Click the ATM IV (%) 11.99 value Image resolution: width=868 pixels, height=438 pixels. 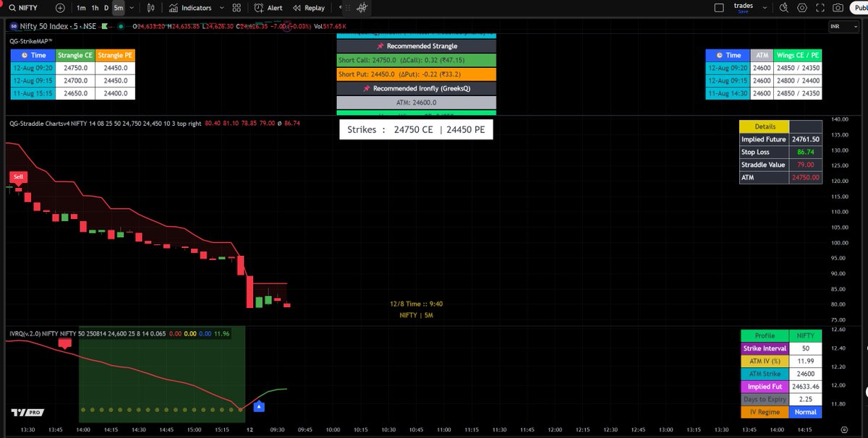(x=806, y=361)
